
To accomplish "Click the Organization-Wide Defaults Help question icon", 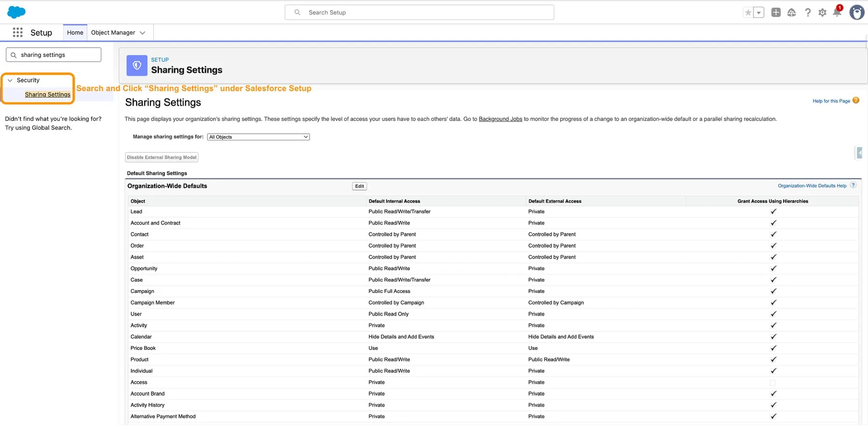I will tap(853, 185).
